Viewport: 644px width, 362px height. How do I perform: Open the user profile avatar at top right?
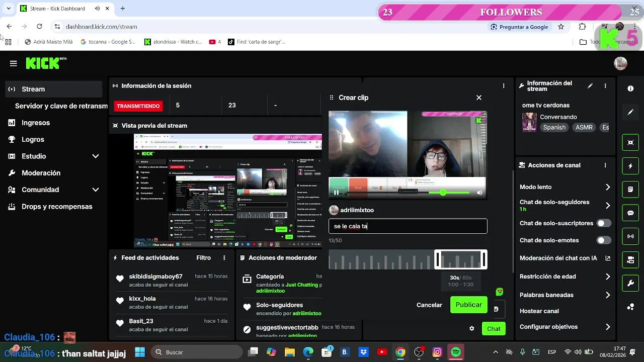620,63
